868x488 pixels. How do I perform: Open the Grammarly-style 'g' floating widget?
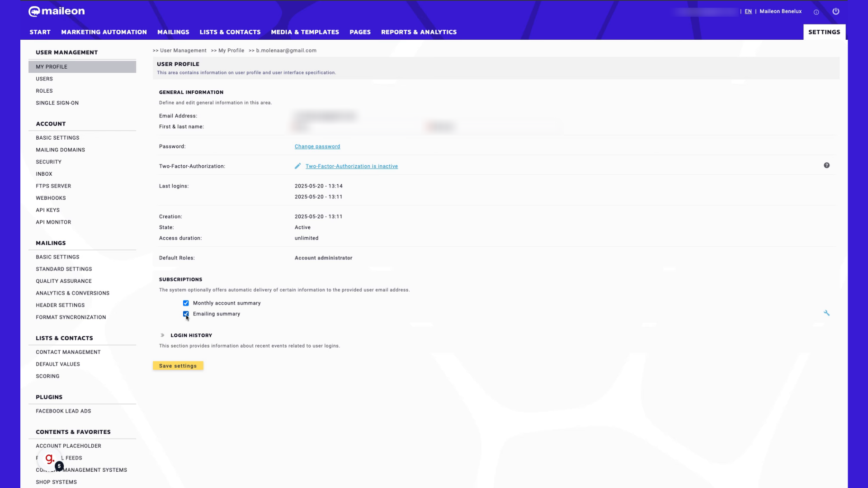coord(50,459)
